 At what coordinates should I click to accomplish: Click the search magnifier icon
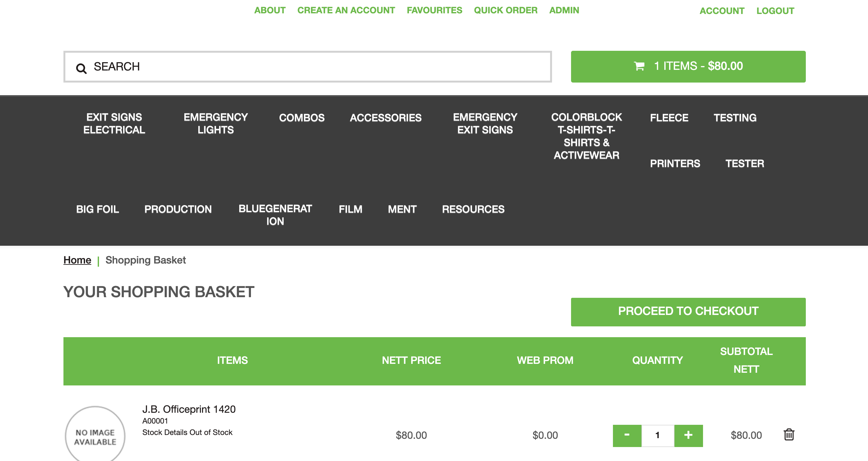coord(81,69)
